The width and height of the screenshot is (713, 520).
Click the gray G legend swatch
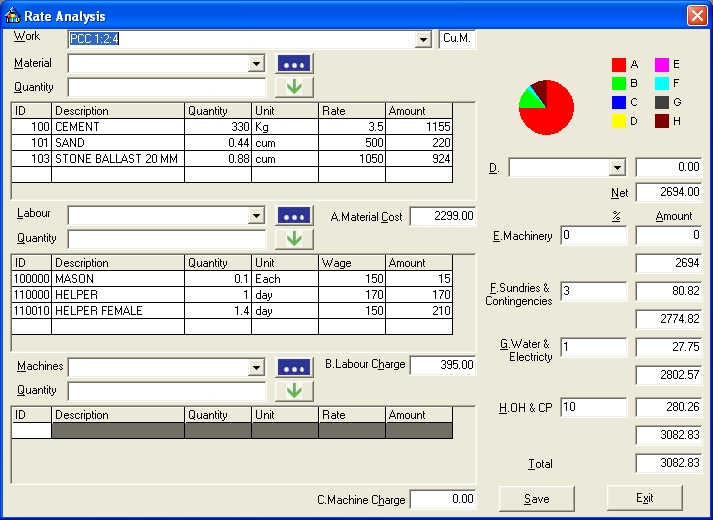point(662,102)
